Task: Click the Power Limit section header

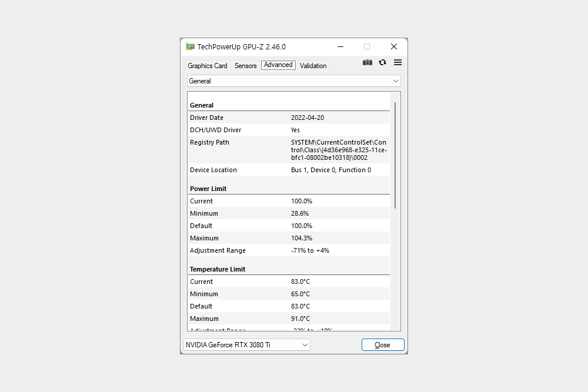Action: 208,189
